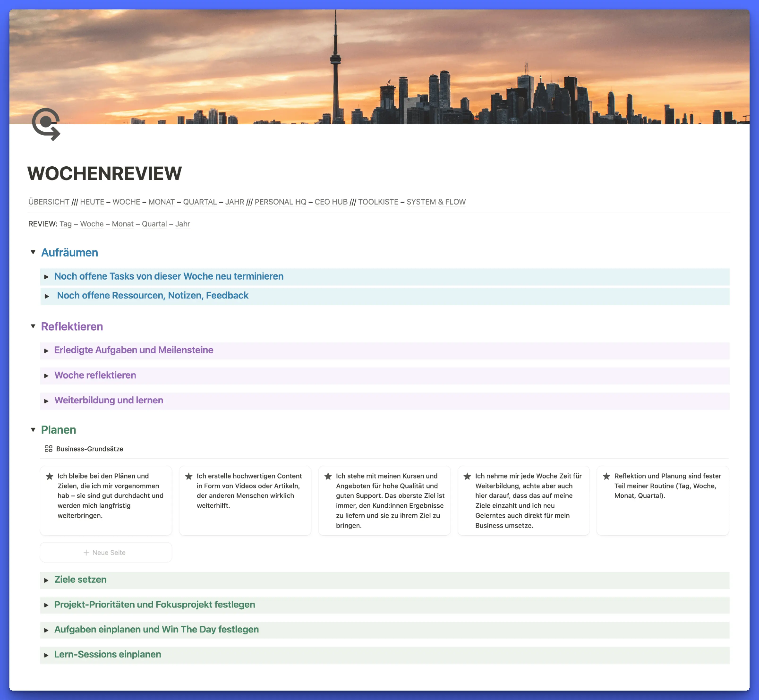Collapse the Planen section toggle
The width and height of the screenshot is (759, 700).
pos(33,430)
